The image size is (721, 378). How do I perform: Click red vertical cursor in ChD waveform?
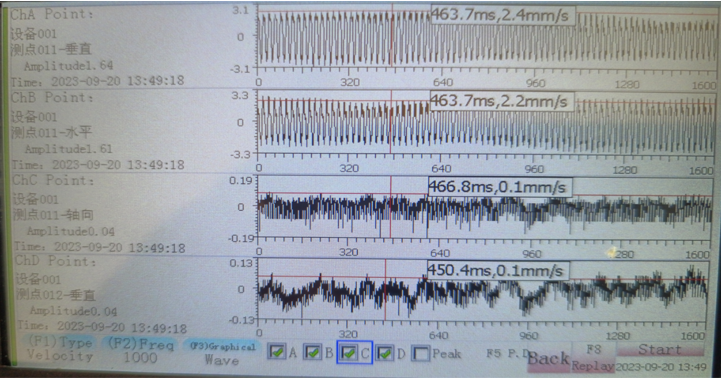[x=385, y=290]
